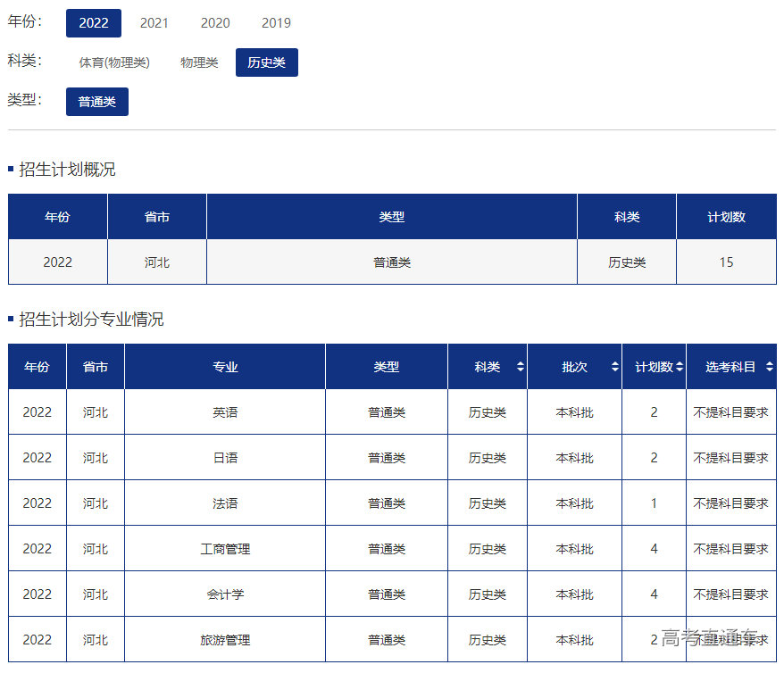The height and width of the screenshot is (673, 784).
Task: Click the 会计学 major cell
Action: 225,594
